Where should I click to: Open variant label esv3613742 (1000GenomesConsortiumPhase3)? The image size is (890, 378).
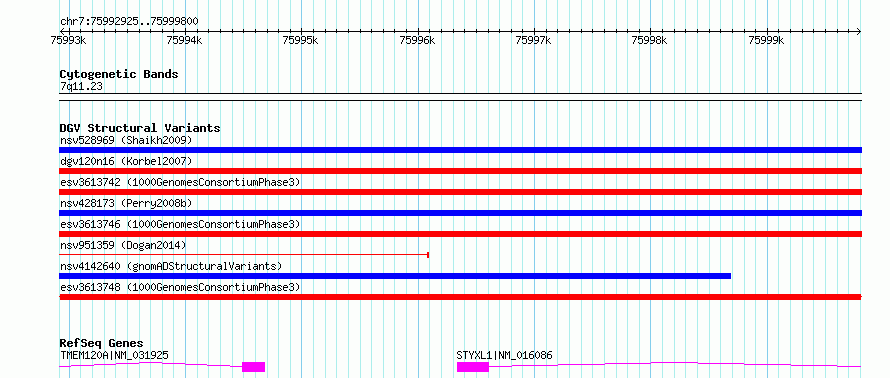coord(180,182)
